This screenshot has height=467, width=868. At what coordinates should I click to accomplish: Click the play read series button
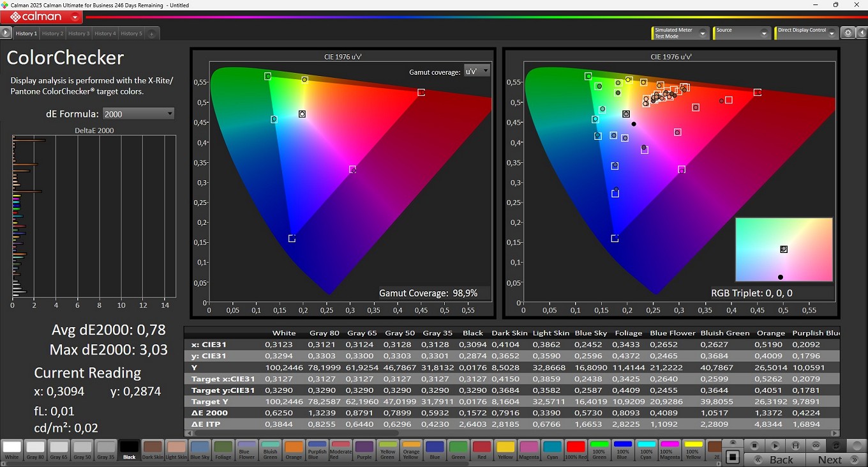point(775,445)
